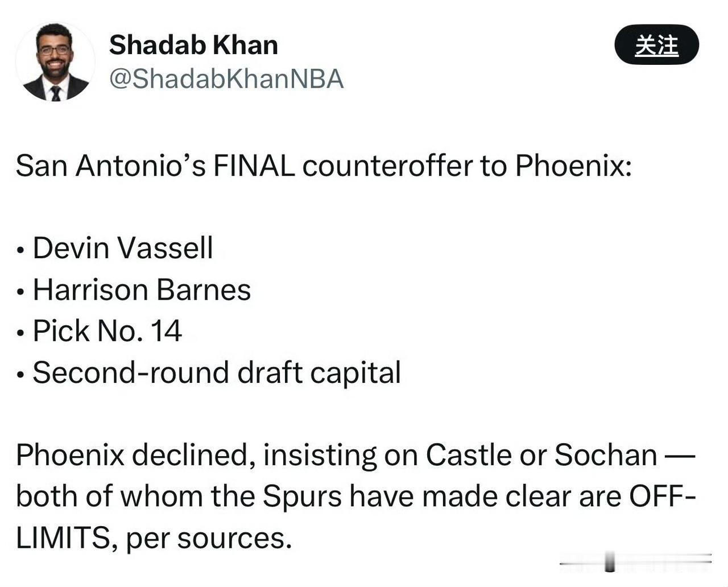728x587 pixels.
Task: Click Shadab Khan's profile avatar photo
Action: tap(55, 63)
